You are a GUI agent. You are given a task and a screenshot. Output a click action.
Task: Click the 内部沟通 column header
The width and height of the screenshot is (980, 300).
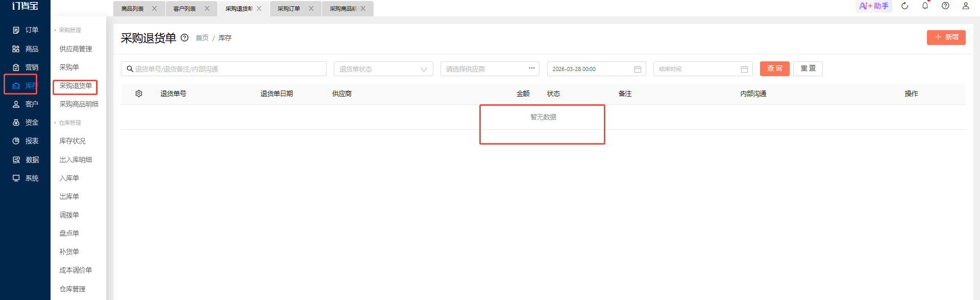[x=753, y=94]
